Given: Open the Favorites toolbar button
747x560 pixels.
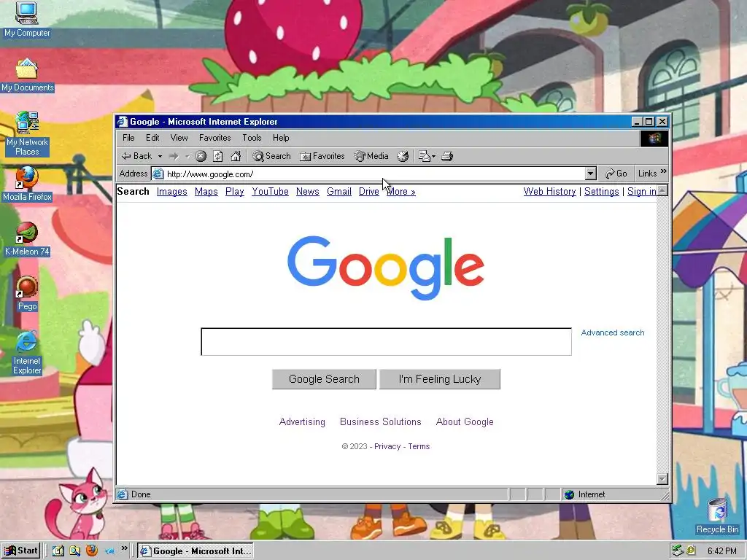Looking at the screenshot, I should 322,156.
